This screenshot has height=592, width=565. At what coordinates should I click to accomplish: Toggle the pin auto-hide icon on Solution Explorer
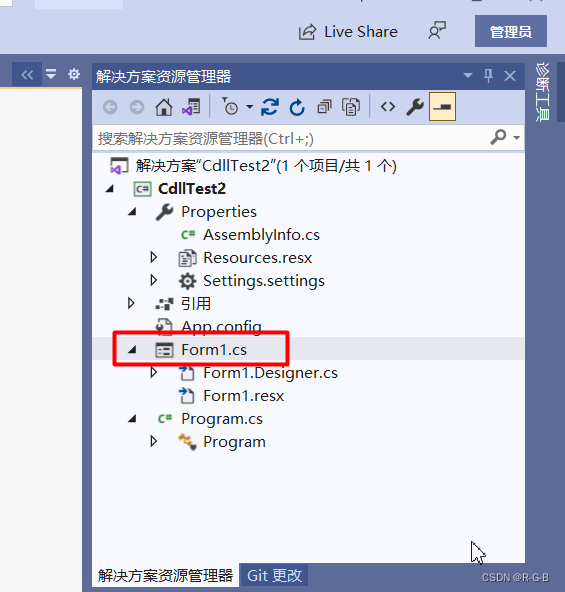click(x=488, y=76)
